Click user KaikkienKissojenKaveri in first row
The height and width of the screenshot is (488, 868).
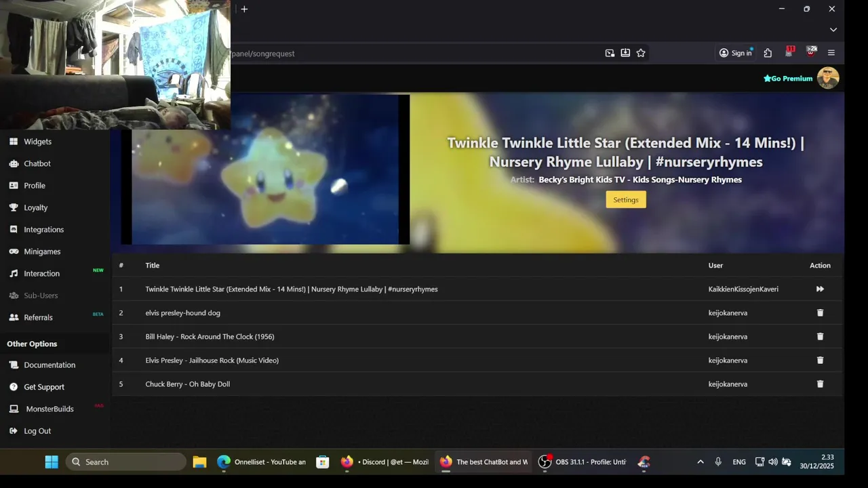tap(743, 289)
